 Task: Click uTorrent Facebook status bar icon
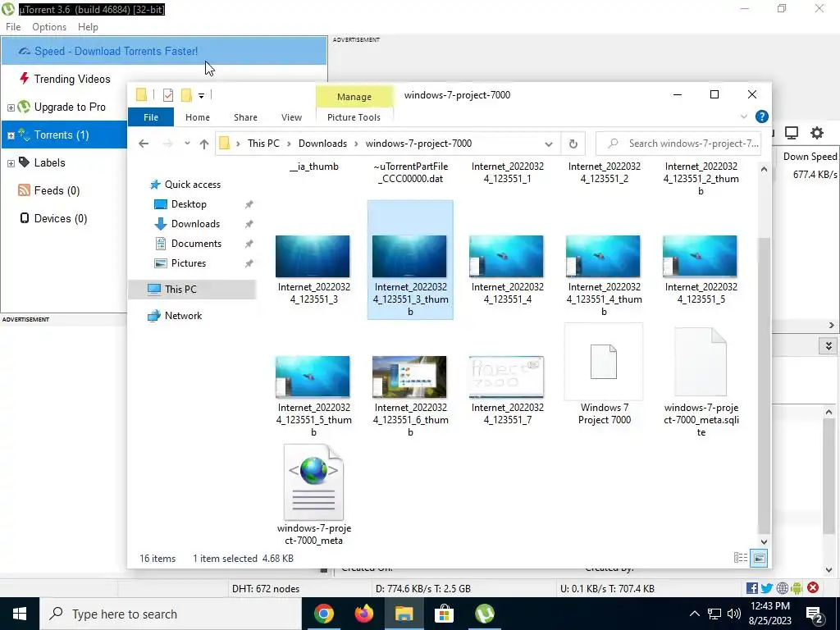point(751,588)
